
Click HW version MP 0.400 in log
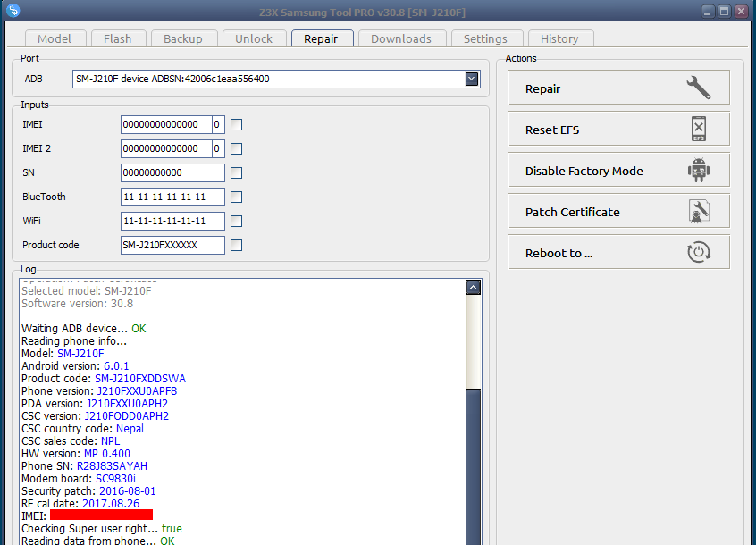point(107,454)
